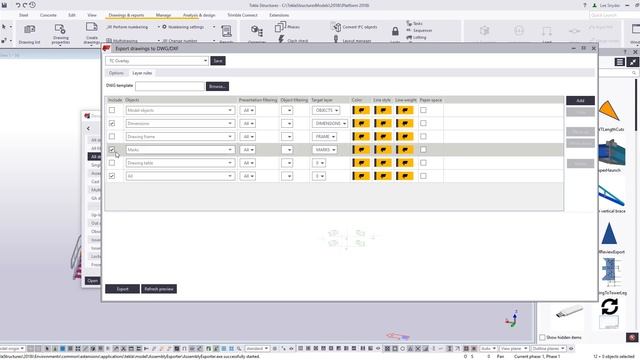Open the Drawing list ribbon icon
Viewport: 640px width, 360px height.
(29, 30)
